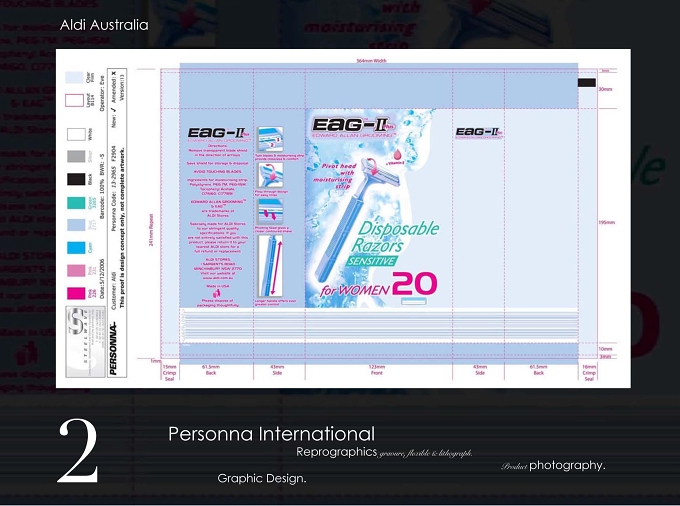The width and height of the screenshot is (680, 506).
Task: Click the 'Customer: Aldi' proof entry
Action: point(114,293)
